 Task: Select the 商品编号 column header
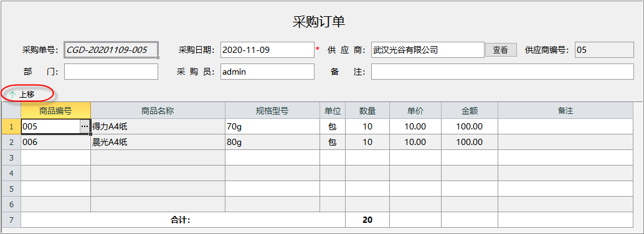point(56,110)
